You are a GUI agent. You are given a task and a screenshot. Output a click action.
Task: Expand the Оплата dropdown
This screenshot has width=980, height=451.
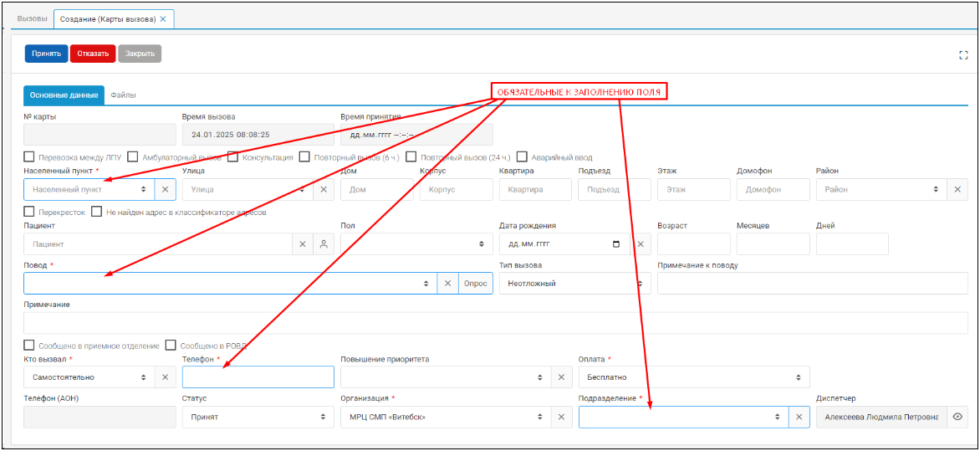click(694, 377)
